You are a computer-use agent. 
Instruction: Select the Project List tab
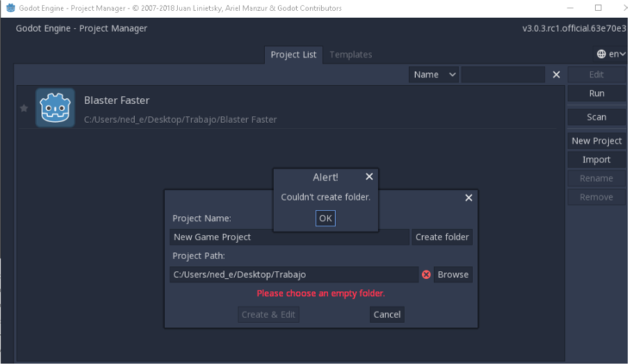point(293,55)
